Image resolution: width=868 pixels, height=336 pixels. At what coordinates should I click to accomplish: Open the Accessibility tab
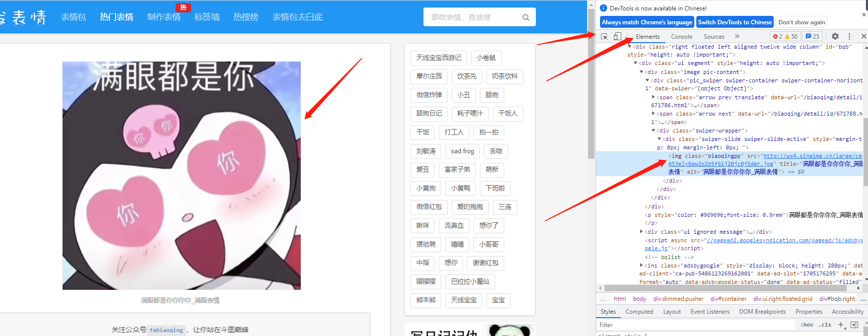(x=848, y=312)
